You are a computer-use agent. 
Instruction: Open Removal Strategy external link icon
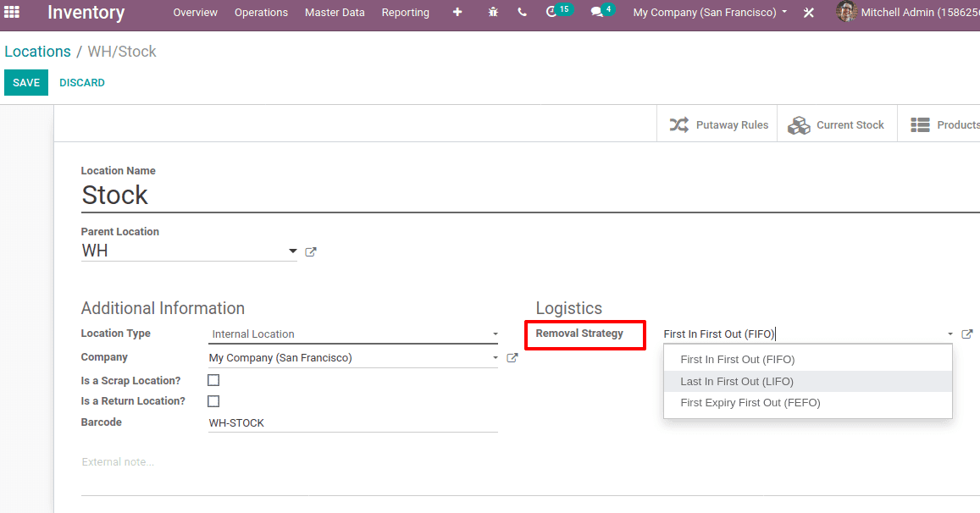coord(967,334)
